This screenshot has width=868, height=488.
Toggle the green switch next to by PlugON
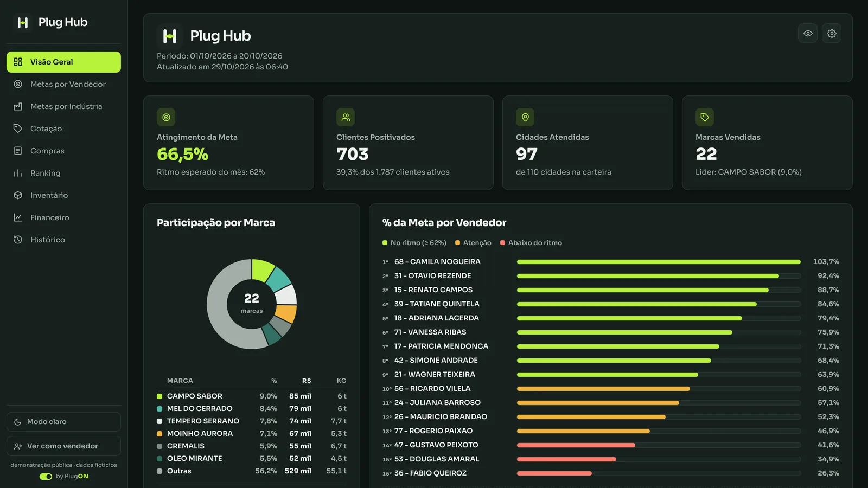coord(46,477)
